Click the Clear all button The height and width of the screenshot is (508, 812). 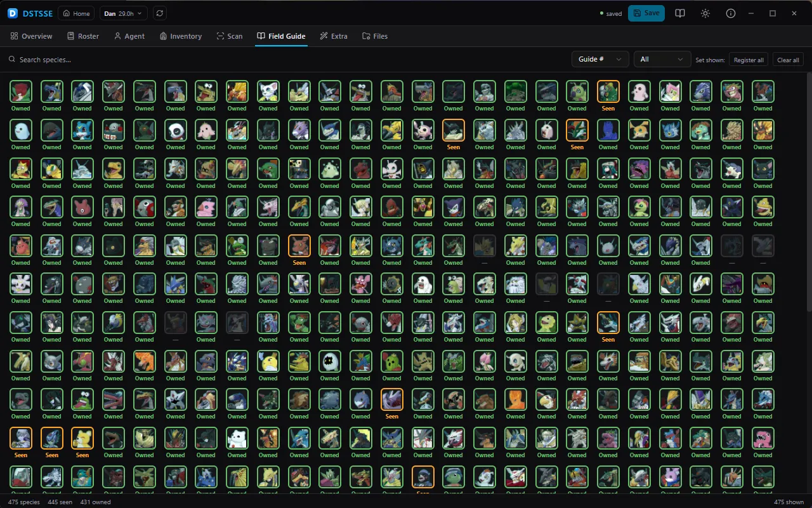tap(788, 60)
